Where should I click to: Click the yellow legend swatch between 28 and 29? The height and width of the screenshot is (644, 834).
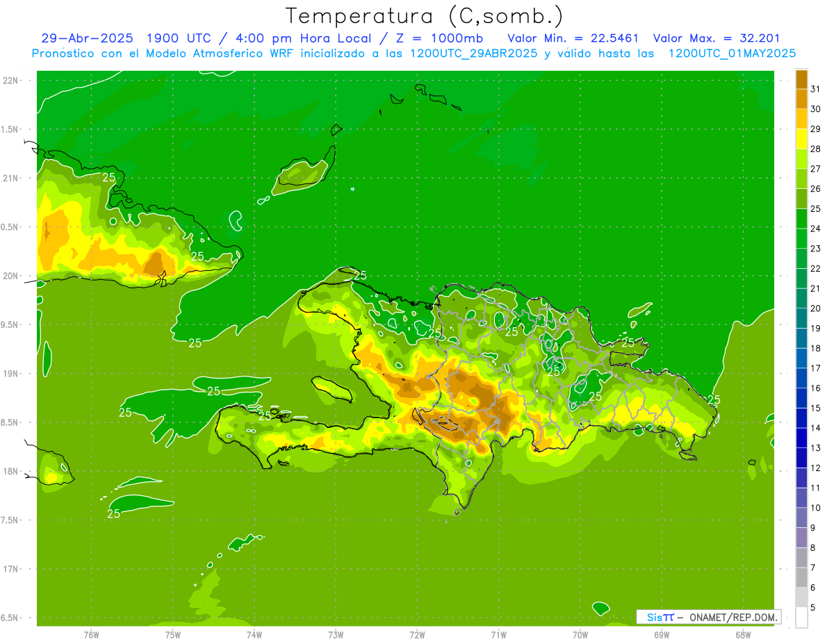(801, 139)
